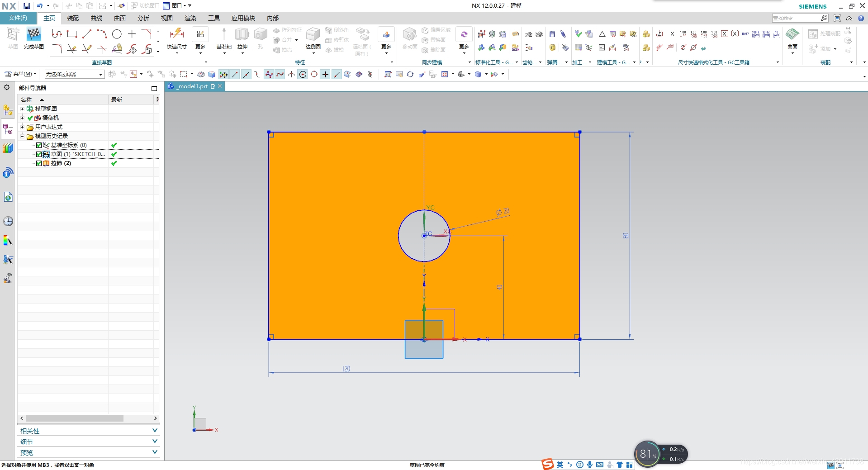868x470 pixels.
Task: Click the Sogou input method S icon
Action: (x=548, y=464)
